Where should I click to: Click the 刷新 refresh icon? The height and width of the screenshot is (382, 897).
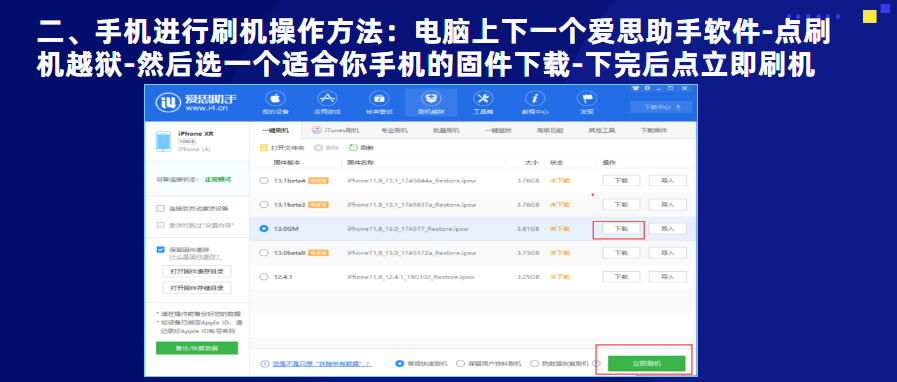pos(353,148)
